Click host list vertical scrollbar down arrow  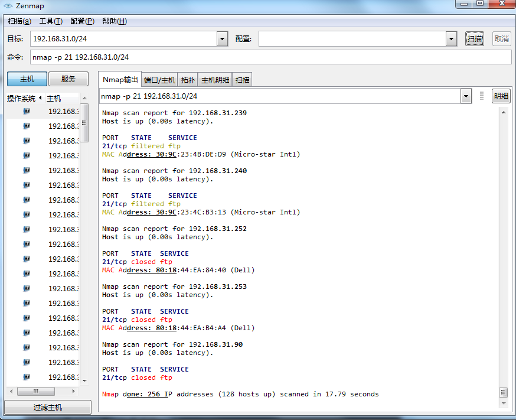(x=84, y=381)
